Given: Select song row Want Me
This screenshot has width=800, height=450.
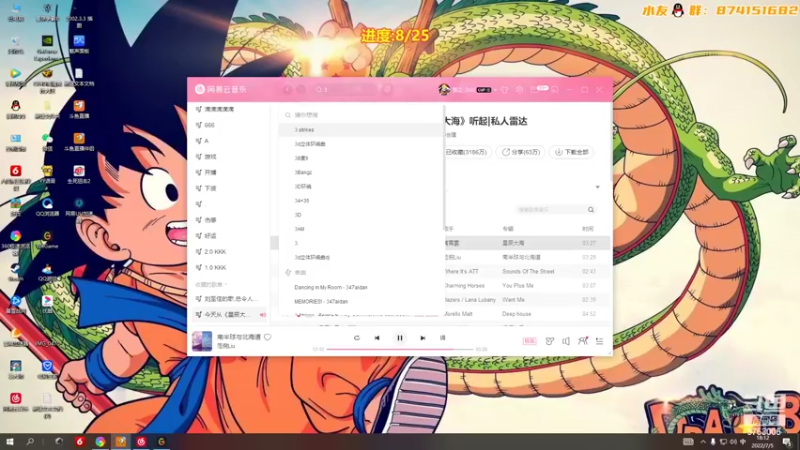Looking at the screenshot, I should [528, 300].
